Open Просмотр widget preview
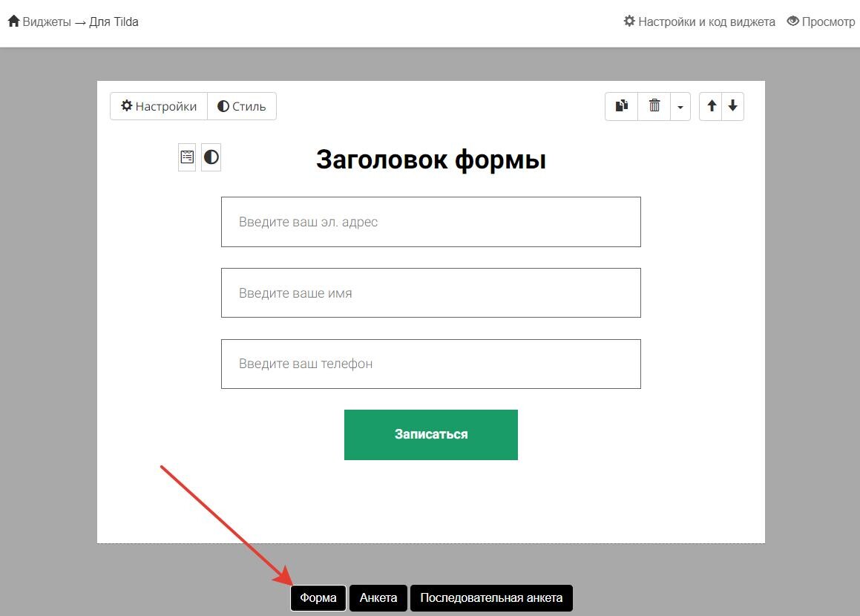860x616 pixels. coord(821,22)
